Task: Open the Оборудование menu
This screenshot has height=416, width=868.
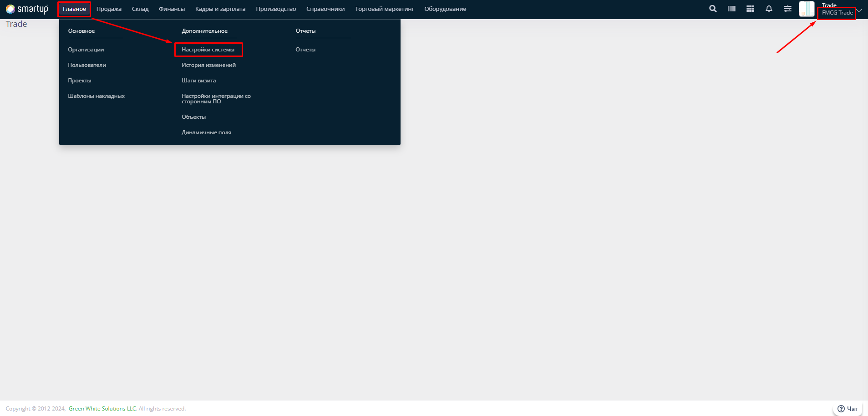Action: coord(445,9)
